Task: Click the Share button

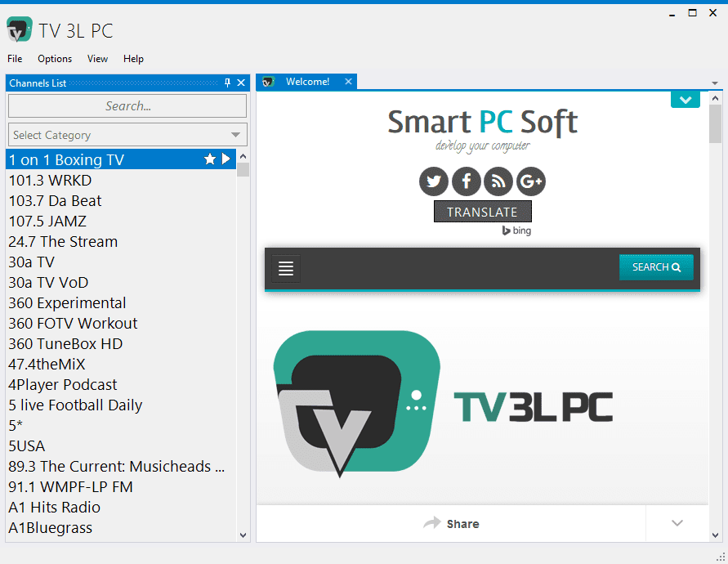Action: click(451, 524)
